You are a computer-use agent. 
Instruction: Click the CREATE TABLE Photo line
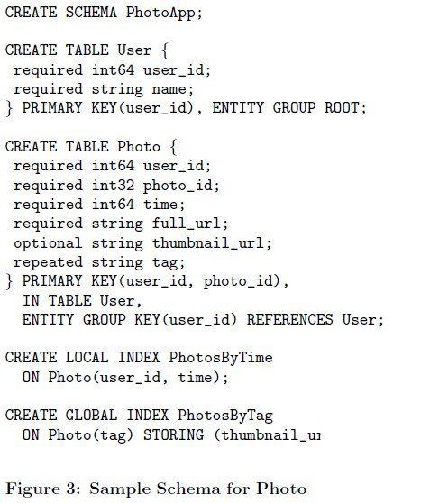pyautogui.click(x=91, y=147)
